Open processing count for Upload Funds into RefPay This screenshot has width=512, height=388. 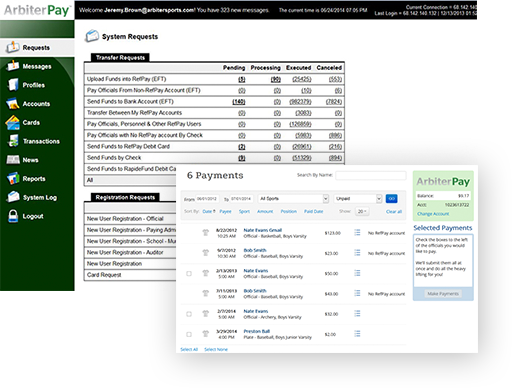pos(276,79)
